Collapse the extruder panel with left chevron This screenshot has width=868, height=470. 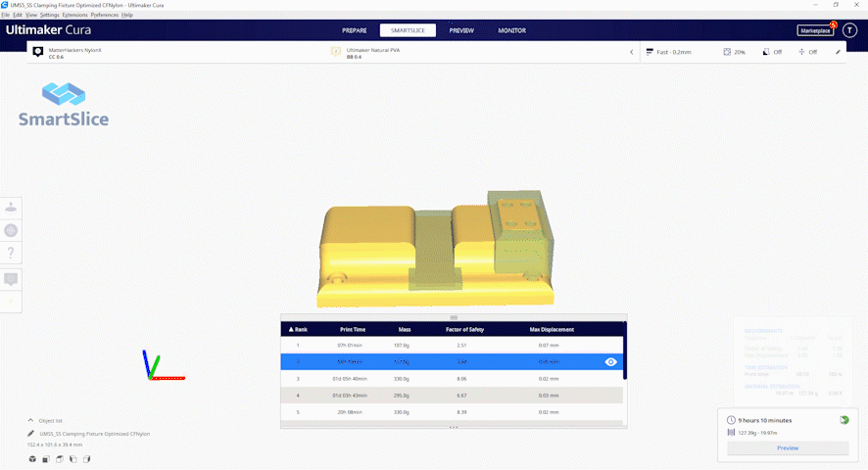(632, 52)
